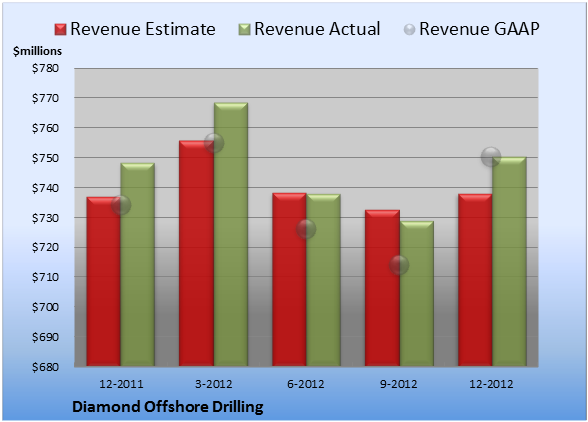Click the red Revenue Estimate legend swatch

(x=60, y=30)
